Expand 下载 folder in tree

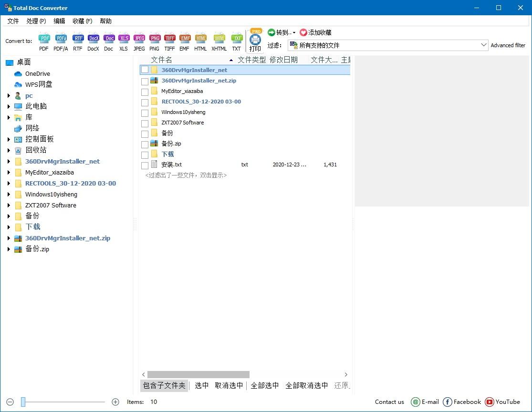pyautogui.click(x=9, y=227)
